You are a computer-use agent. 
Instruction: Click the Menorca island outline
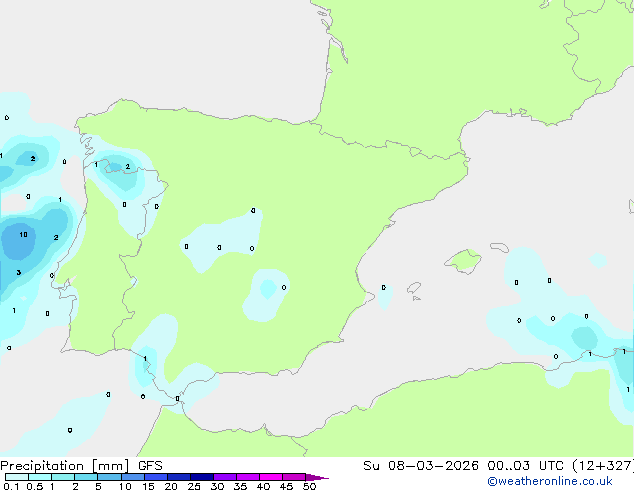(500, 247)
